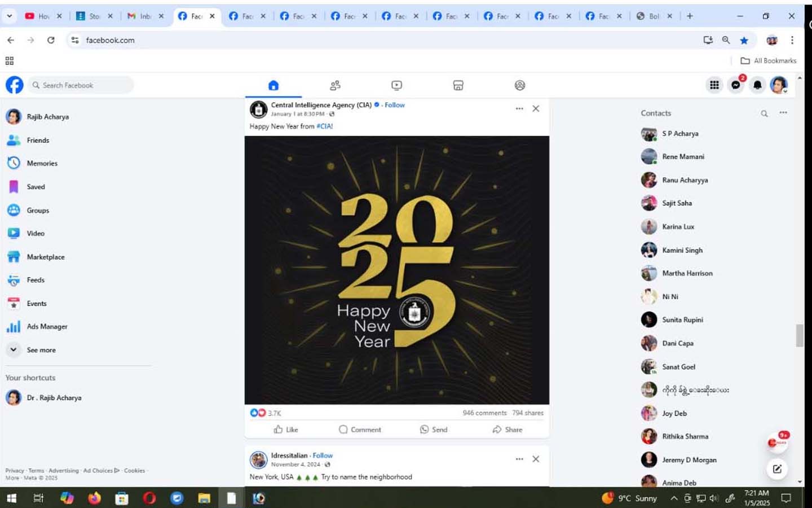The height and width of the screenshot is (508, 812).
Task: Share the CIA post
Action: click(x=507, y=430)
